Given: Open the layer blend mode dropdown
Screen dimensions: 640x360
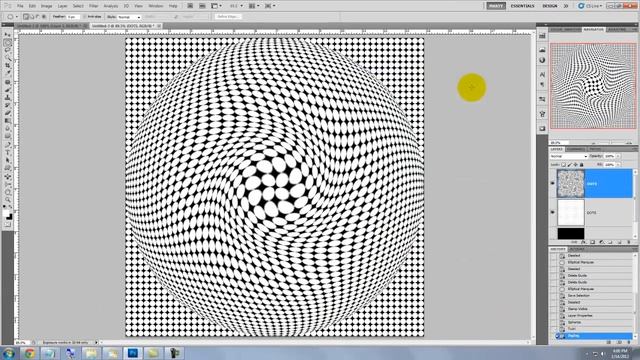Looking at the screenshot, I should [x=569, y=156].
